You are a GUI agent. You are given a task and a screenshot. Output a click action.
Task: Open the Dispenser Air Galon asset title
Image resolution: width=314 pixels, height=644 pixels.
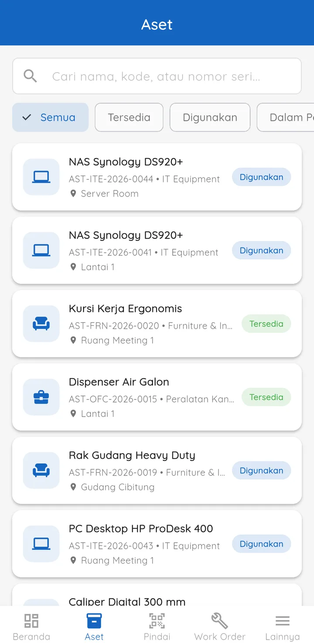pos(119,382)
